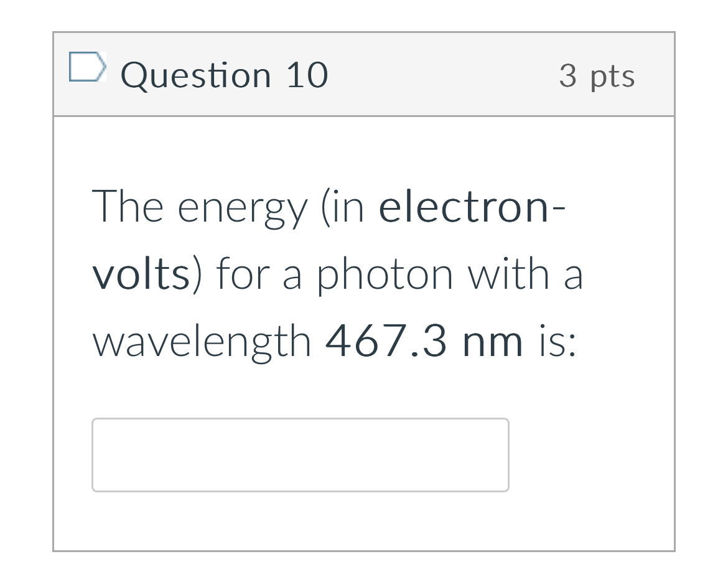Focus the answer field below the question
Screen dimensions: 728x577
pos(301,455)
